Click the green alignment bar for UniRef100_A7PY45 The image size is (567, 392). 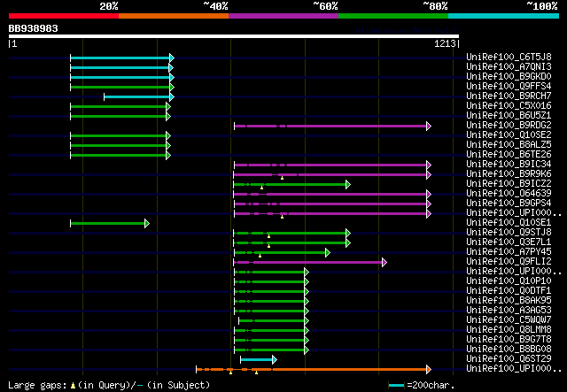(282, 252)
